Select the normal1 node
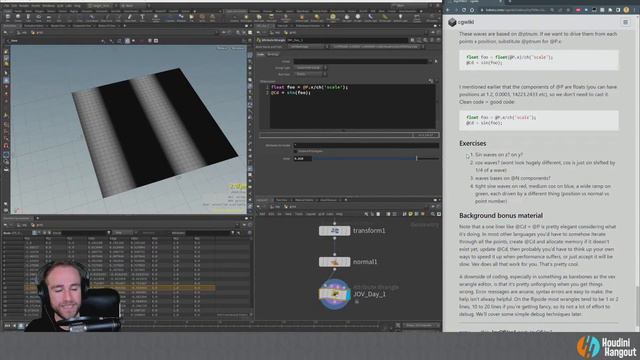Viewport: 640px width, 360px height. coord(334,262)
